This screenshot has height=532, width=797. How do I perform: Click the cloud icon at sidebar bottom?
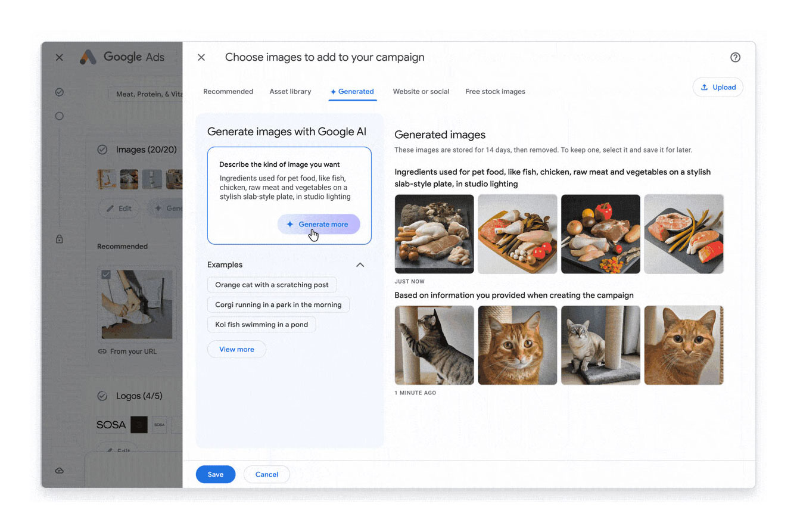tap(59, 471)
